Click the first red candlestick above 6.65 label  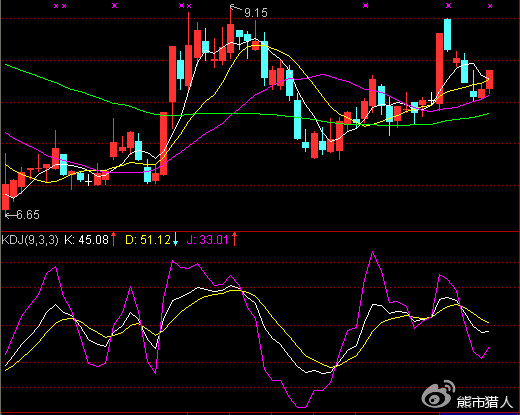[6, 197]
